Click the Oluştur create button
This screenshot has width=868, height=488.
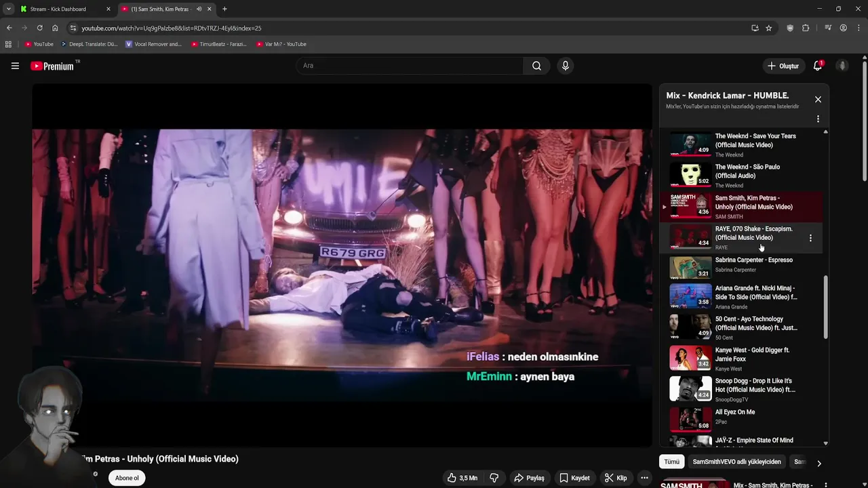[x=783, y=66]
